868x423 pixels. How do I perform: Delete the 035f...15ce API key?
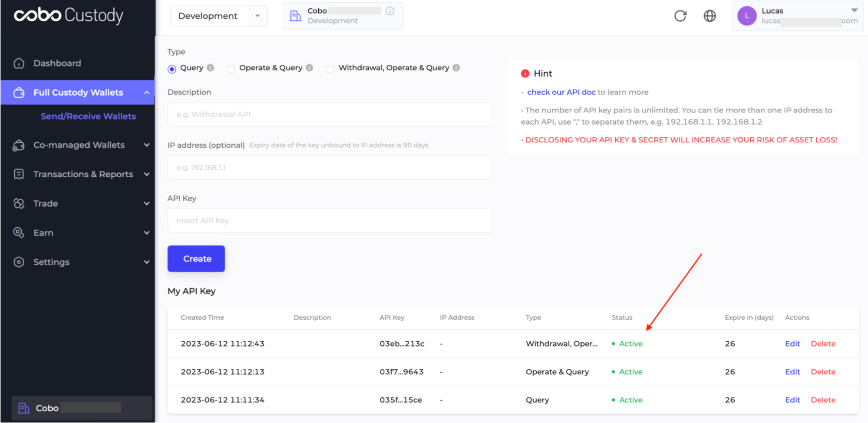823,400
